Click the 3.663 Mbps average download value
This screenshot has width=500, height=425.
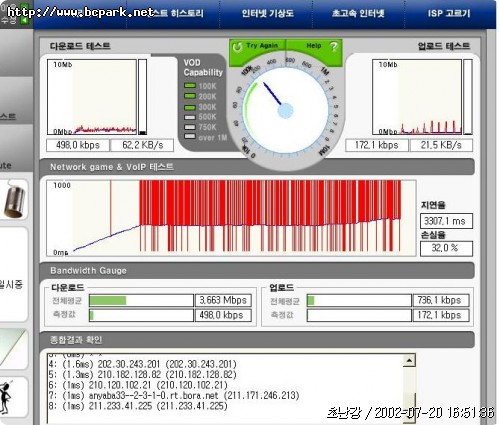point(223,300)
